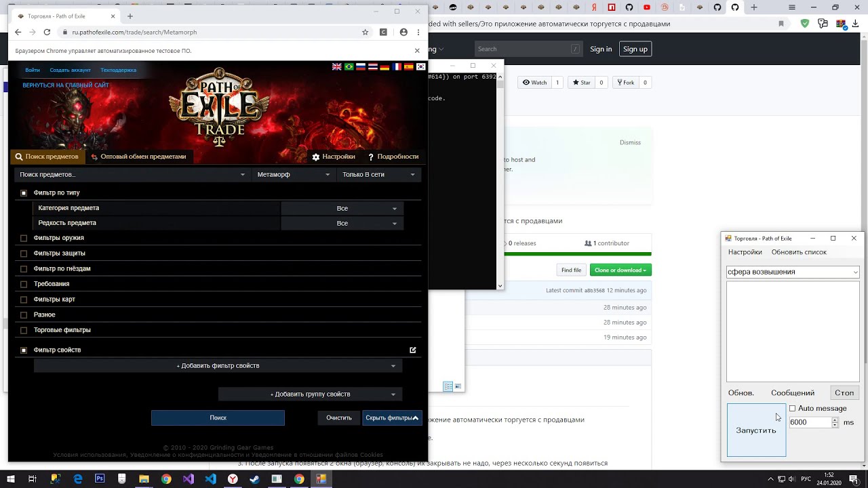Viewport: 868px width, 488px height.
Task: Open the Настройки menu in the trade tool window
Action: pos(745,252)
